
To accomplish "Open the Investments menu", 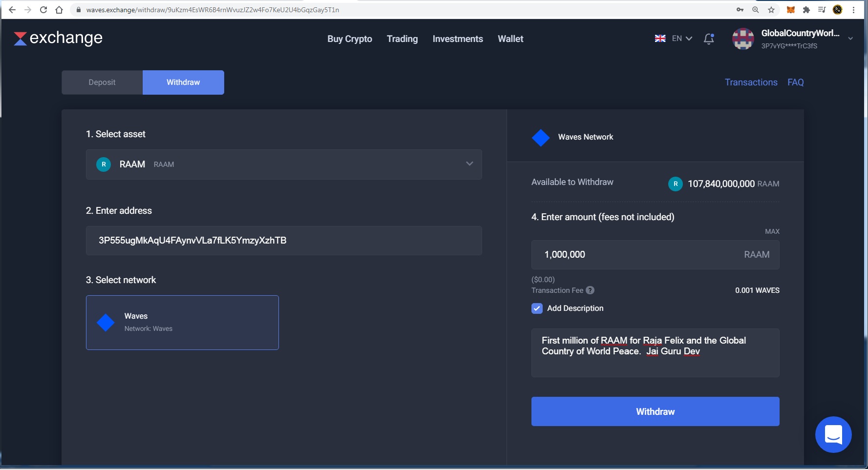I will pyautogui.click(x=458, y=39).
